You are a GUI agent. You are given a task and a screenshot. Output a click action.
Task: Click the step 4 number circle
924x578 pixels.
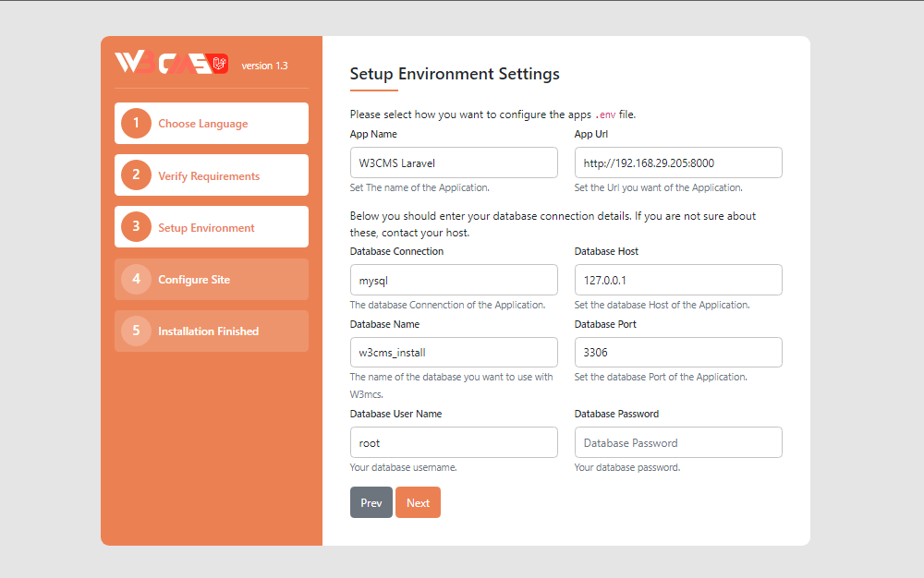pos(136,279)
